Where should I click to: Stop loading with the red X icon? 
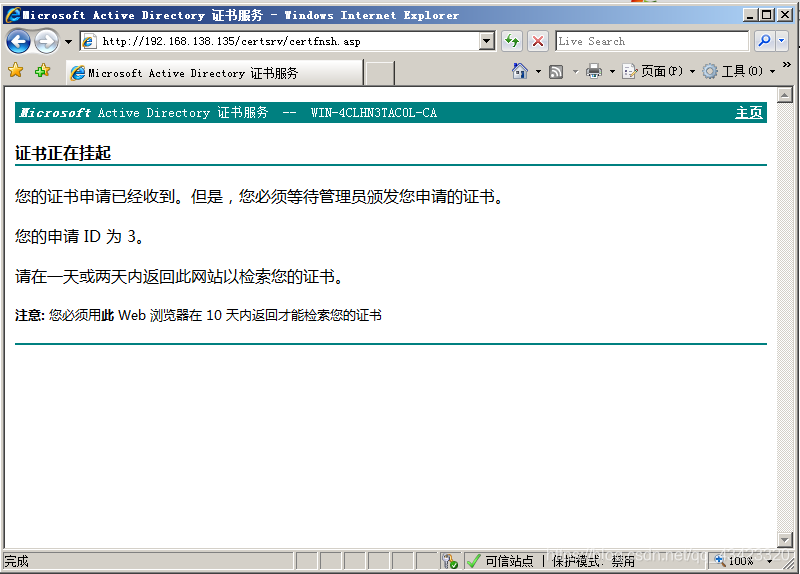[538, 41]
